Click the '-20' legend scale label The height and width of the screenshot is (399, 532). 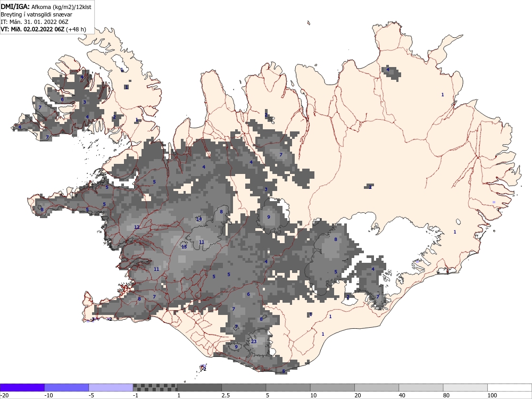4,395
